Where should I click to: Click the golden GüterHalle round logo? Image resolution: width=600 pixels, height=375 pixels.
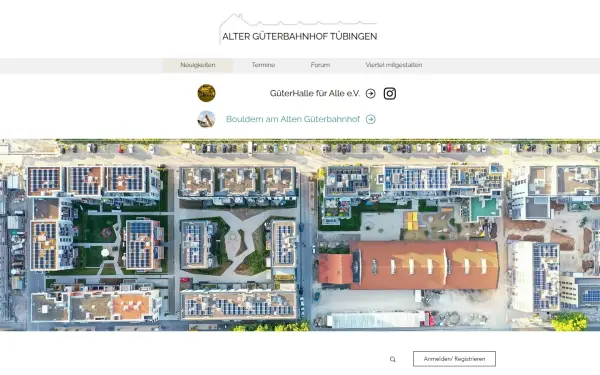pos(206,93)
